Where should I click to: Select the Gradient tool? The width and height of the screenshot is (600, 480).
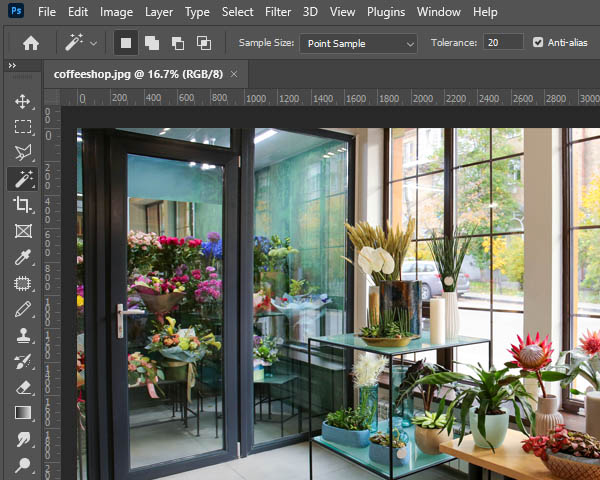22,413
